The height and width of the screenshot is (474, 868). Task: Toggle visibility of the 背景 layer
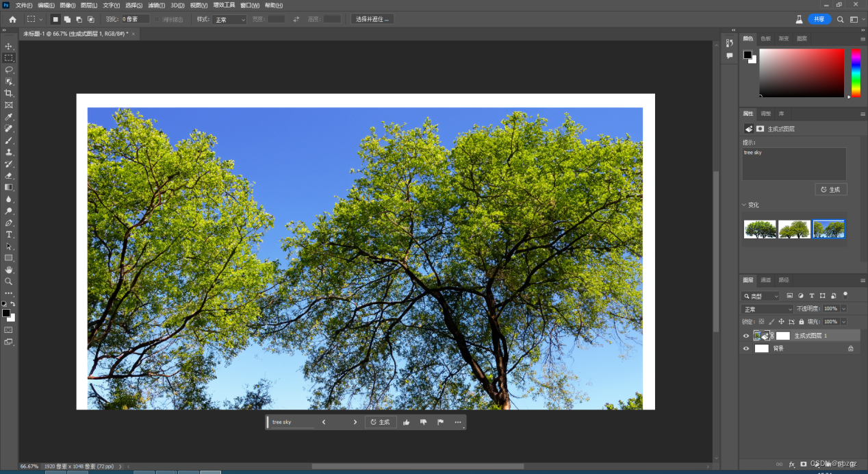point(746,349)
